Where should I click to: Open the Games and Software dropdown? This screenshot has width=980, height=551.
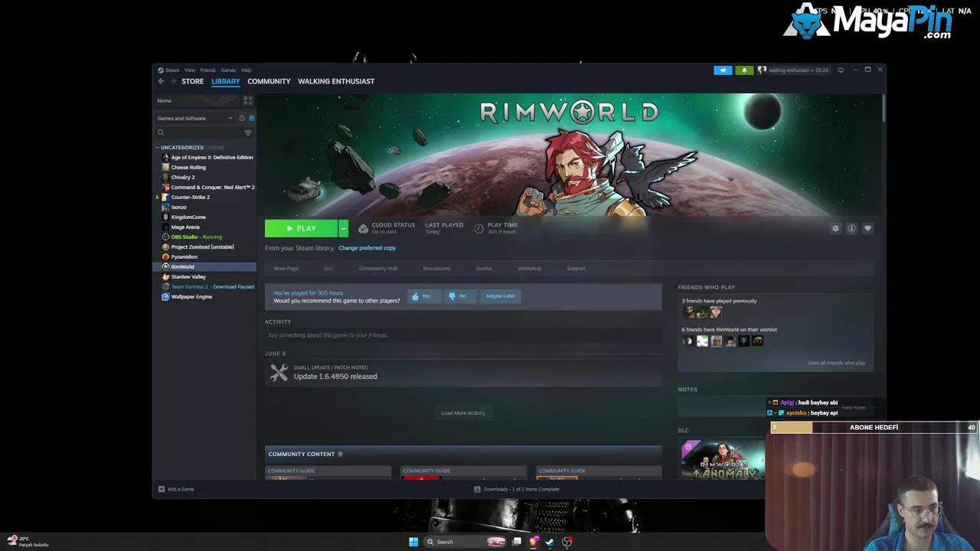coord(194,118)
